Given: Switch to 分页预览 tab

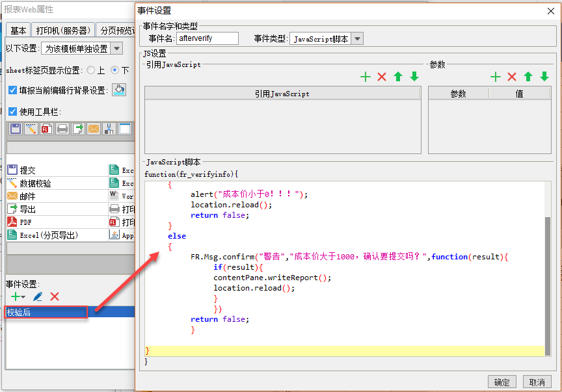Looking at the screenshot, I should [x=116, y=31].
